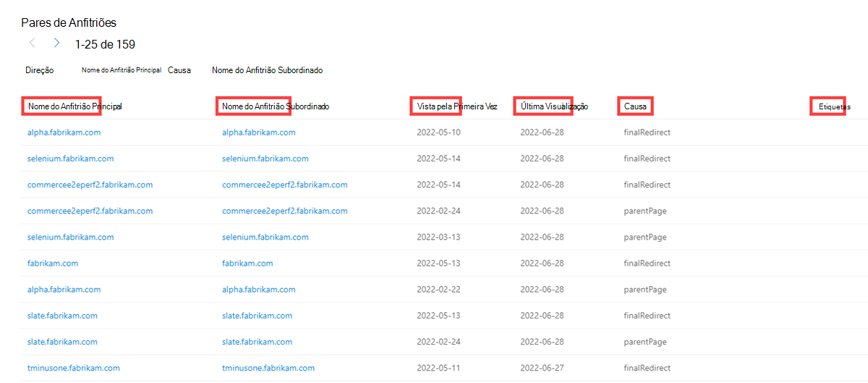The image size is (868, 383).
Task: Open parent selenium.fabrikam.com link first seen 2022-03-13
Action: tap(70, 237)
